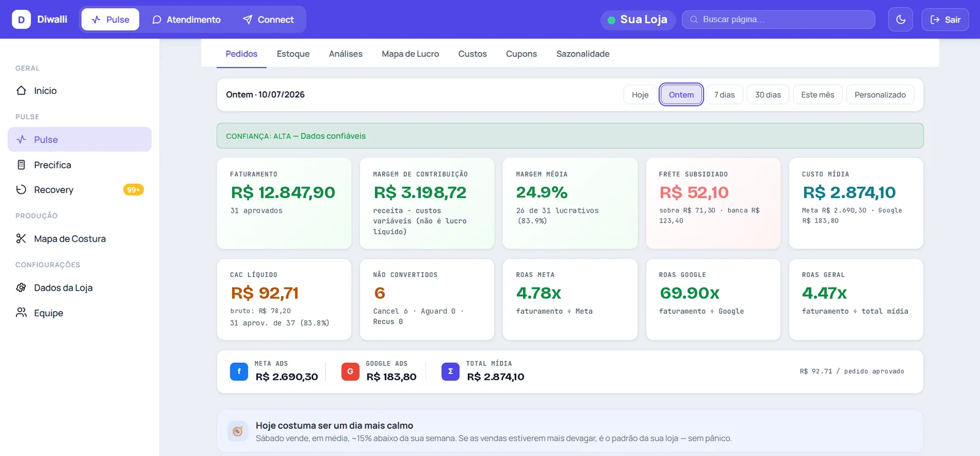Image resolution: width=980 pixels, height=456 pixels.
Task: Click the Diwalli logo icon
Action: coord(21,20)
